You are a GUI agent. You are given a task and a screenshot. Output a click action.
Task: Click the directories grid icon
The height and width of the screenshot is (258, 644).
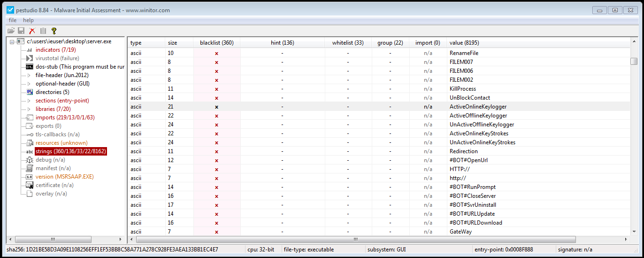tap(29, 92)
